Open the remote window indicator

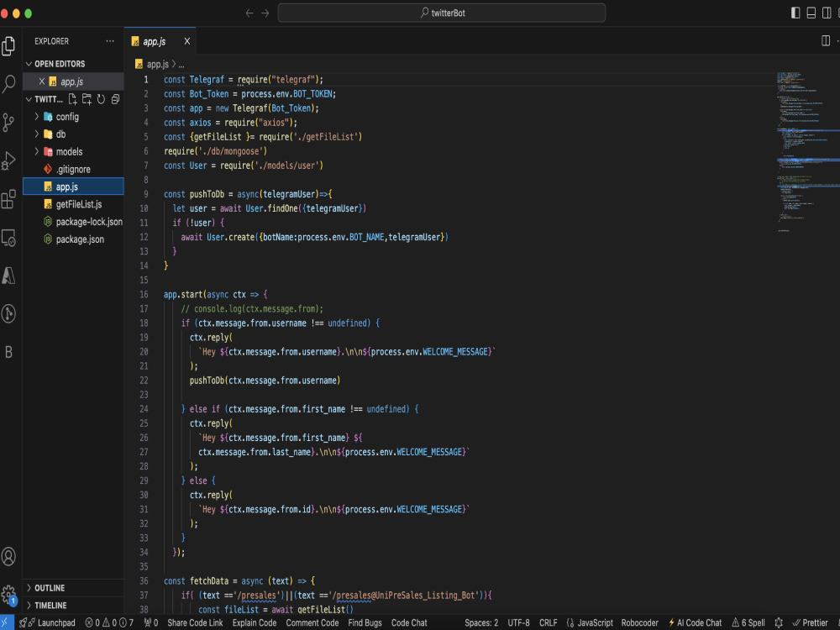(x=5, y=622)
